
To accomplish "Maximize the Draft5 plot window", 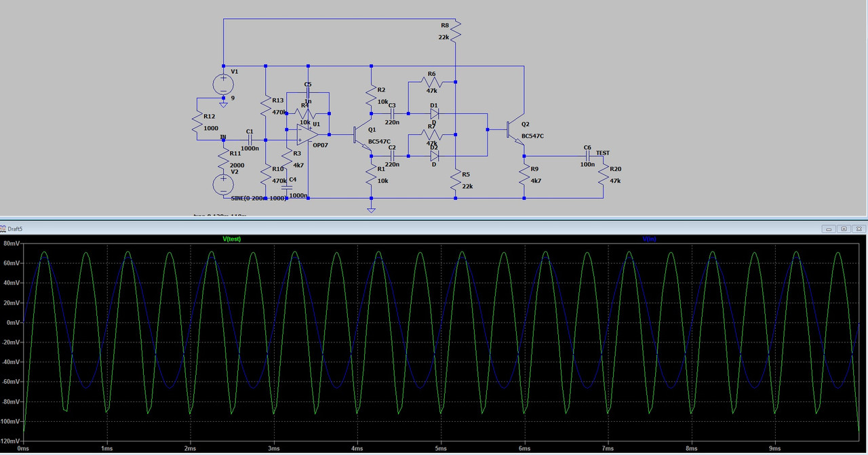I will [844, 229].
